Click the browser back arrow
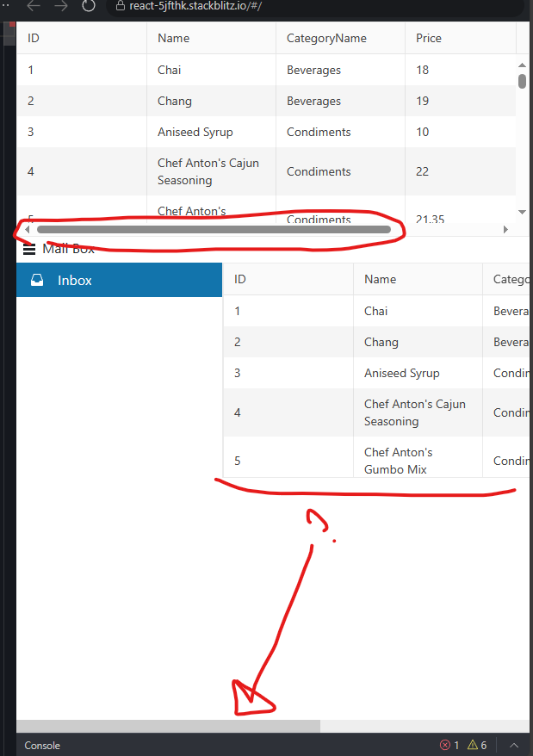This screenshot has width=533, height=756. [34, 6]
